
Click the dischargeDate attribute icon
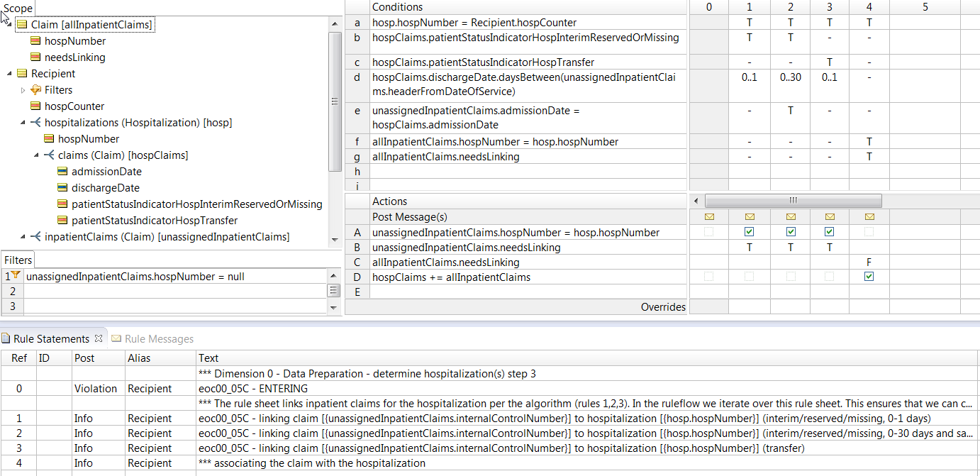[62, 188]
